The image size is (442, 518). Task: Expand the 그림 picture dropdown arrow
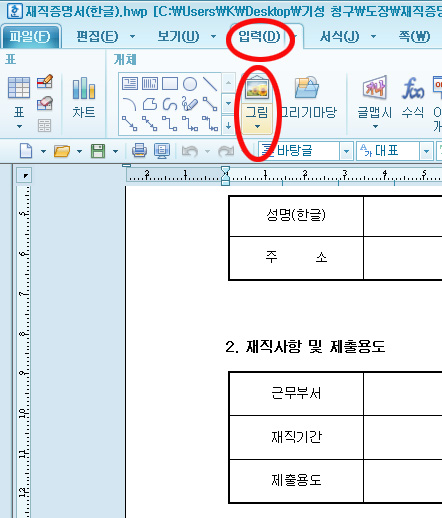[257, 126]
